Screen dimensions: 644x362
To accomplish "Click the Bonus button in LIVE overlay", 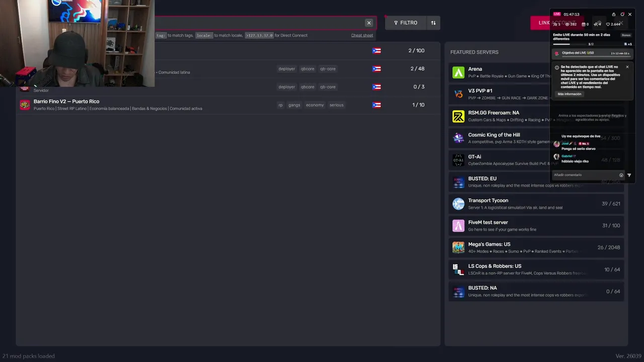I will (x=626, y=35).
